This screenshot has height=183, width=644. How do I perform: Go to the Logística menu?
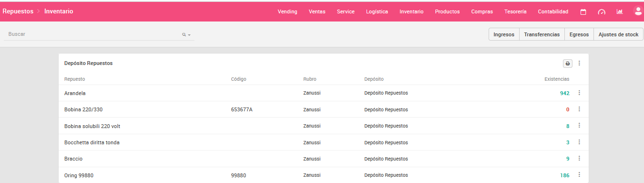[377, 11]
